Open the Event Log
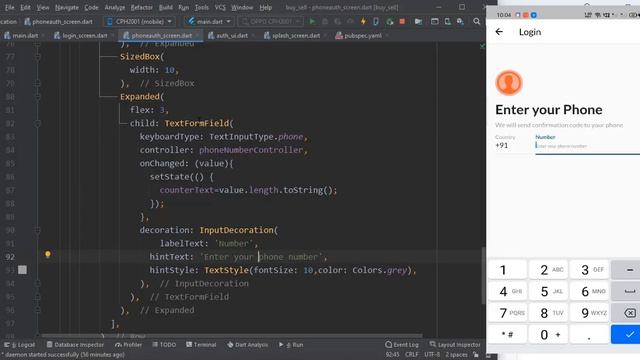Viewport: 640px width, 360px height. click(x=402, y=345)
